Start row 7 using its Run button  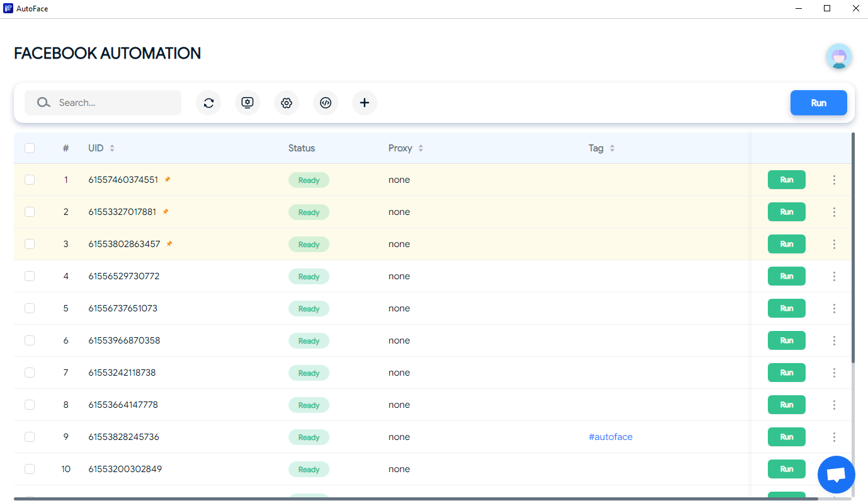pyautogui.click(x=787, y=373)
